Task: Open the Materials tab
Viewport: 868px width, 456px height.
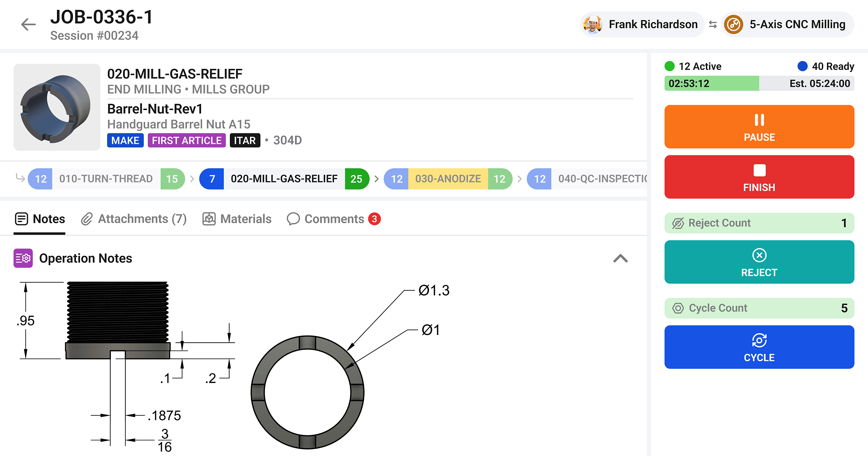Action: click(x=237, y=219)
